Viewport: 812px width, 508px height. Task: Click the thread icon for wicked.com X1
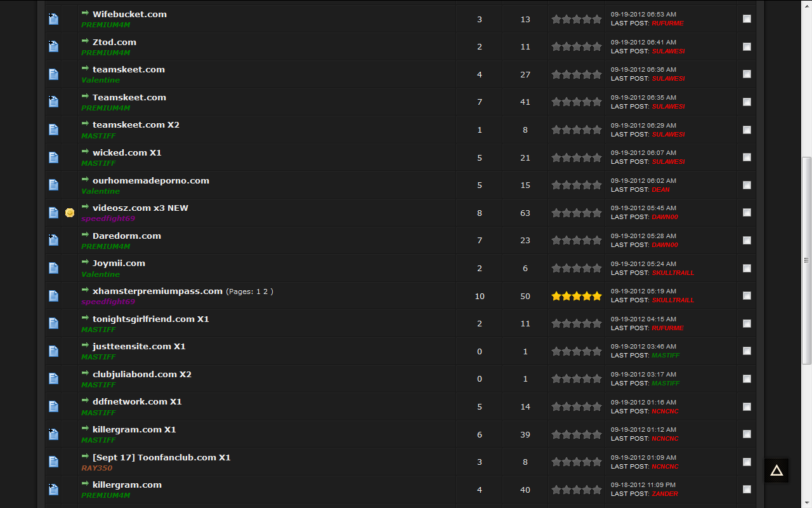(x=53, y=157)
